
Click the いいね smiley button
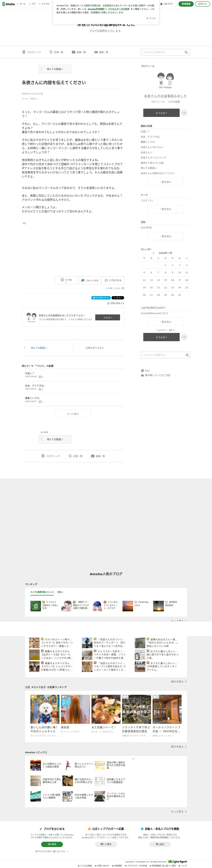(x=66, y=280)
